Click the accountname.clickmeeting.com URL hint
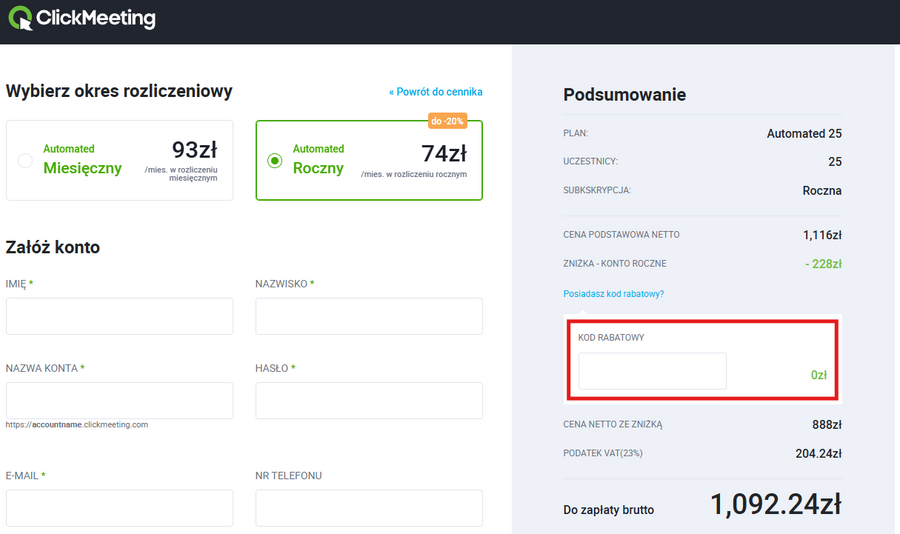The width and height of the screenshot is (900, 534). (77, 425)
